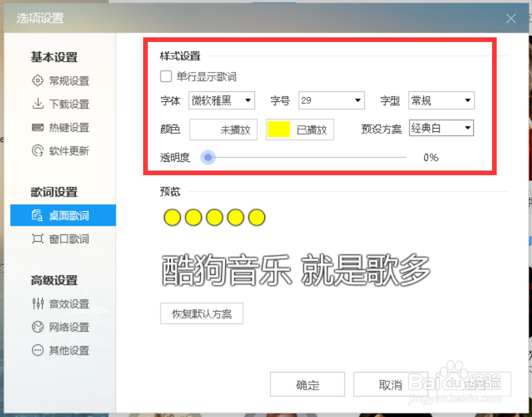Click the 常规设置 gear icon
532x417 pixels.
point(38,81)
